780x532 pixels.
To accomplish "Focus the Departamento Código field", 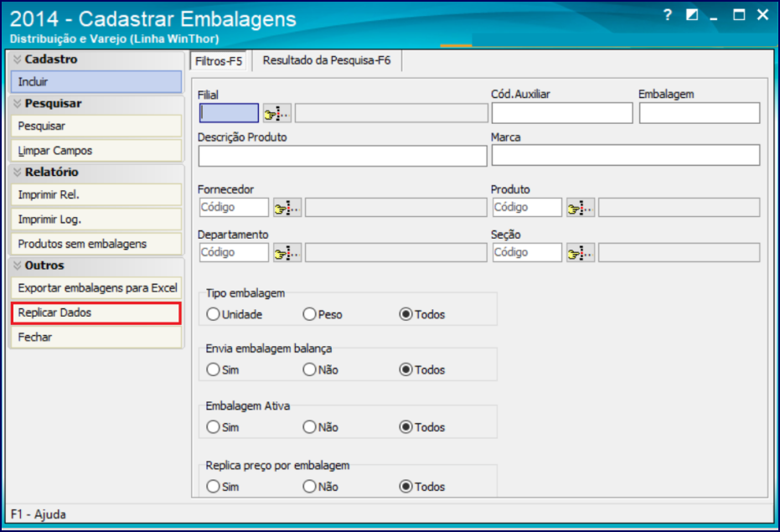I will (x=234, y=253).
